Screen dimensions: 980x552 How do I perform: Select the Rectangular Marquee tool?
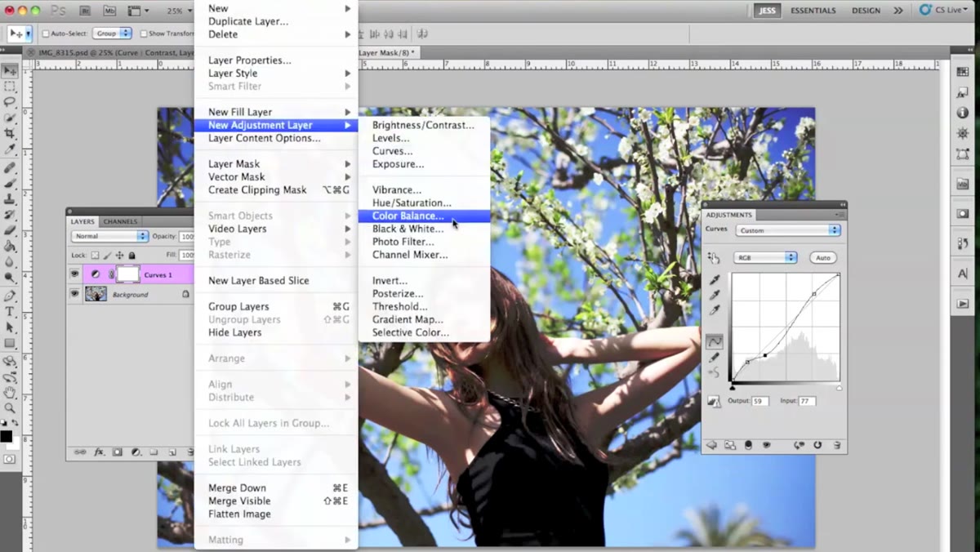tap(10, 87)
